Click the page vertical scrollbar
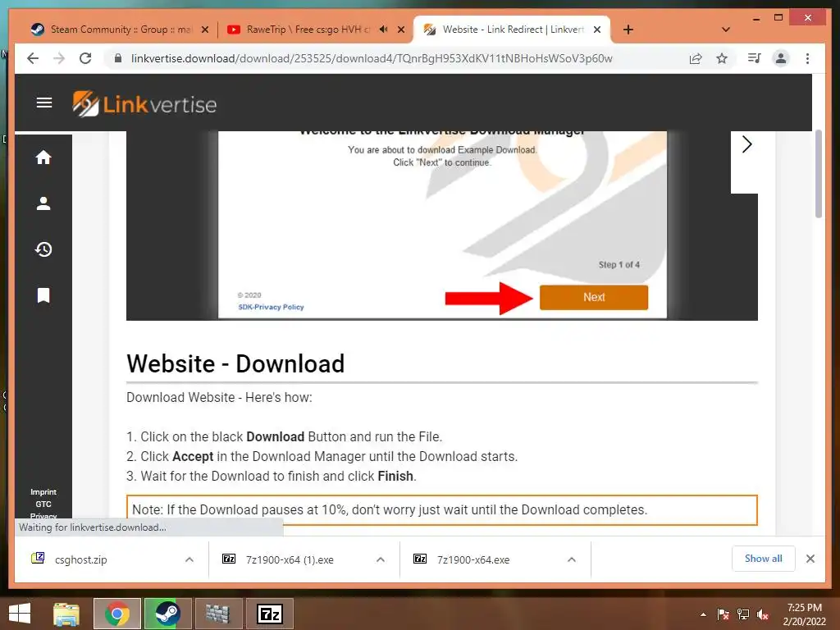 [x=818, y=174]
